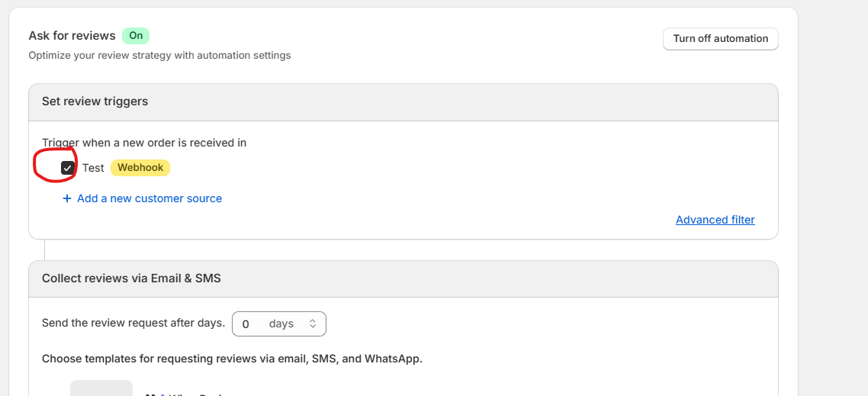868x396 pixels.
Task: Click the template logo beside the thumbnail
Action: (153, 394)
